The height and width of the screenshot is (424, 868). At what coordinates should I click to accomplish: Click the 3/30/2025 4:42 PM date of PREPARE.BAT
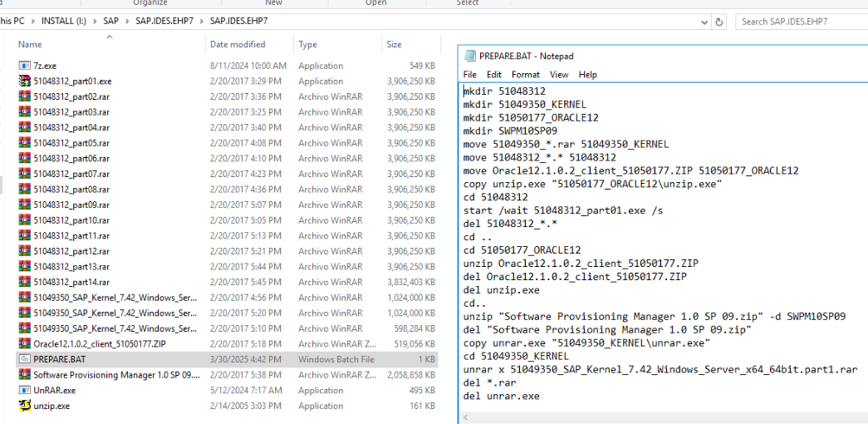coord(246,359)
